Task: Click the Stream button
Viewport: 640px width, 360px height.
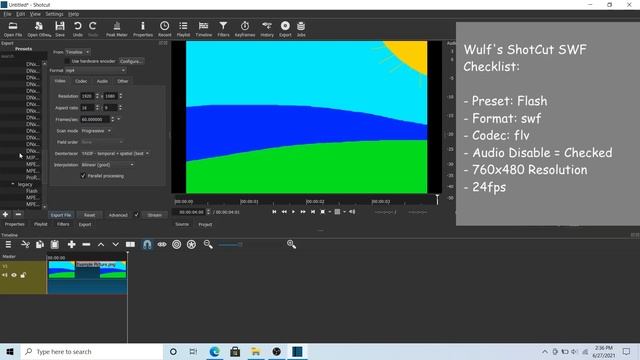Action: pyautogui.click(x=155, y=215)
